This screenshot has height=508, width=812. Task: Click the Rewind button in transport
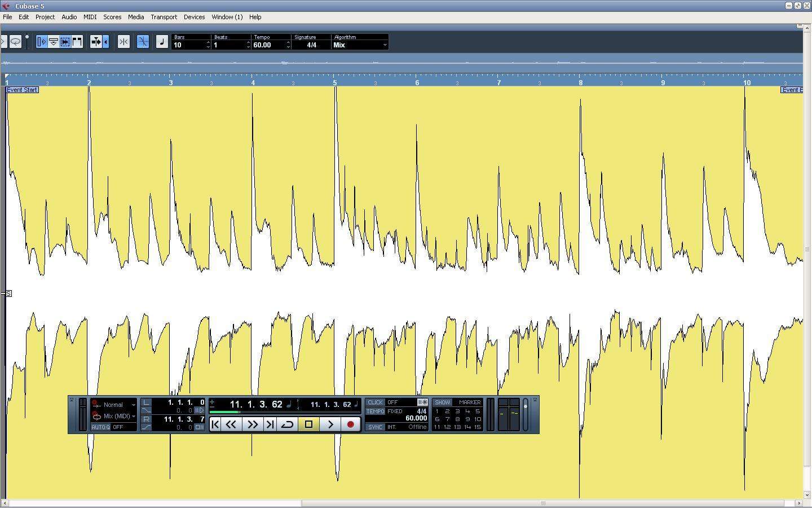coord(231,424)
